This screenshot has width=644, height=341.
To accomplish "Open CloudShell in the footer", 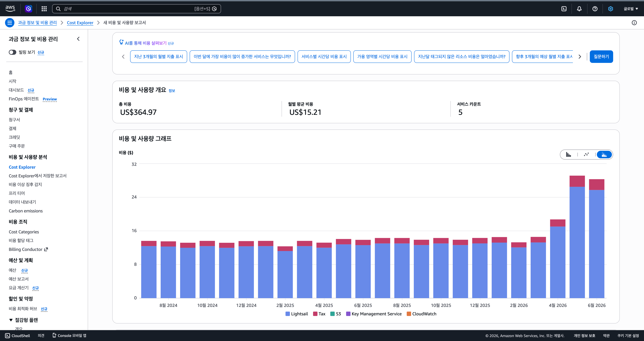I will click(x=18, y=336).
